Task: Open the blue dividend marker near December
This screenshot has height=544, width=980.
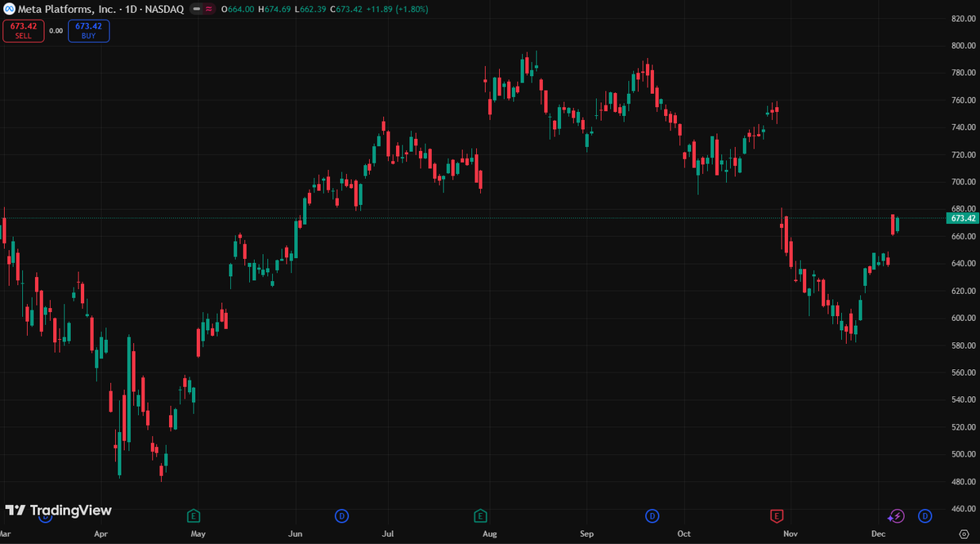Action: 924,515
